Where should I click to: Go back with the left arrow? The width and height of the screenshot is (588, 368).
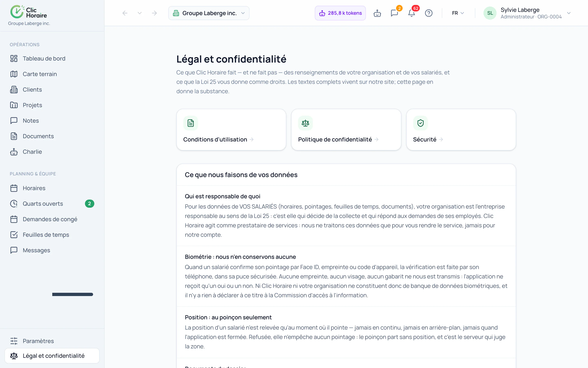(125, 13)
